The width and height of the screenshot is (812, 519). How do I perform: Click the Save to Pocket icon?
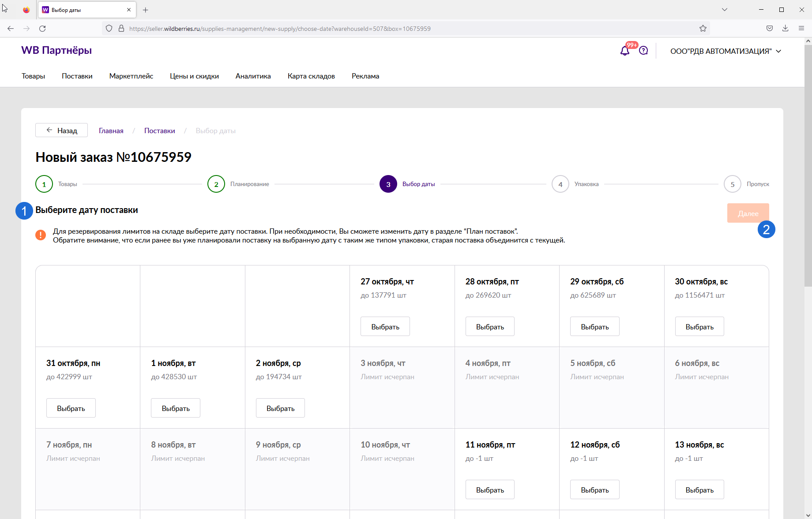[770, 29]
